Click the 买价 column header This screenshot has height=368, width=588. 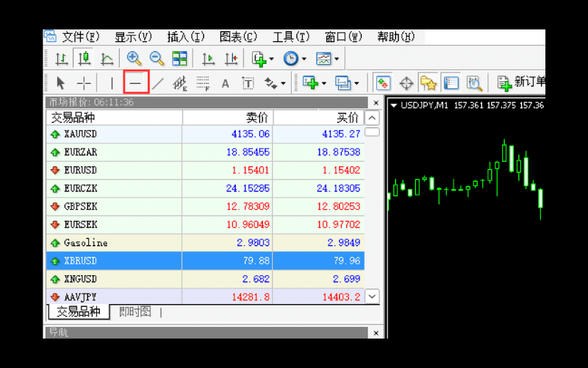click(319, 118)
